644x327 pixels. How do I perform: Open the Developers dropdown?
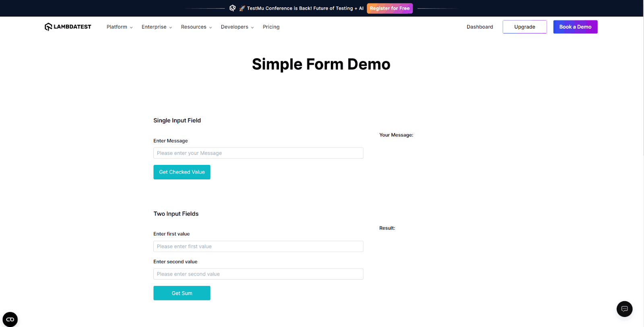tap(237, 27)
